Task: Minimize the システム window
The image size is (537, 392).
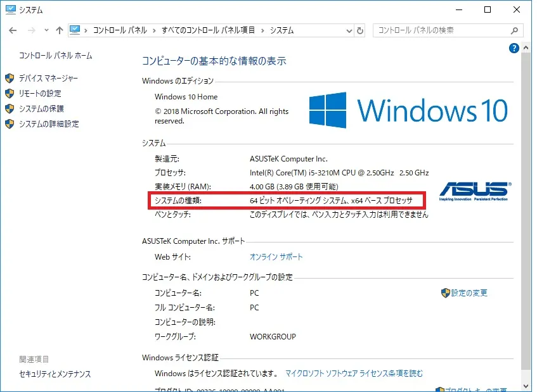Action: (x=459, y=9)
